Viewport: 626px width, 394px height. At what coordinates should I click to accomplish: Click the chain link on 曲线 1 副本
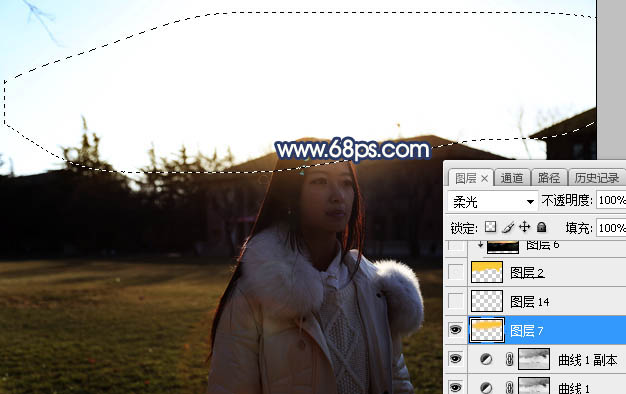point(509,359)
